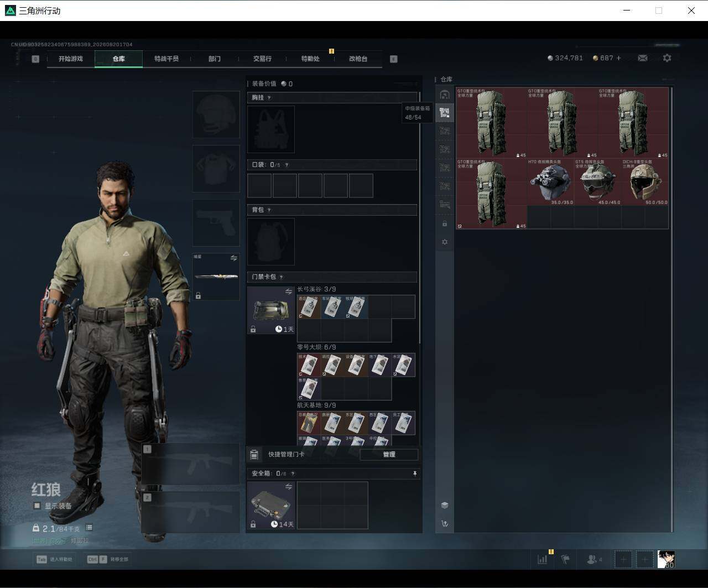This screenshot has height=588, width=708.
Task: Open the stats bar chart icon
Action: [x=543, y=559]
